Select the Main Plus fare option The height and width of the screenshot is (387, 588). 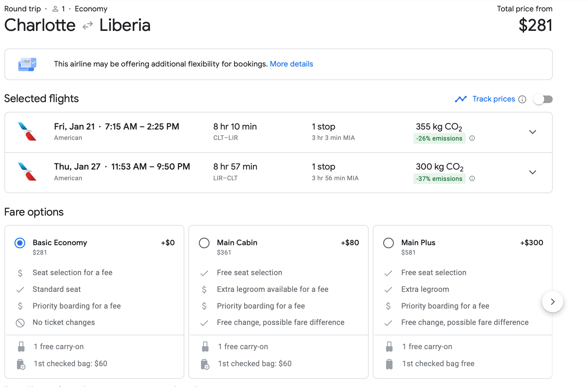pyautogui.click(x=388, y=243)
